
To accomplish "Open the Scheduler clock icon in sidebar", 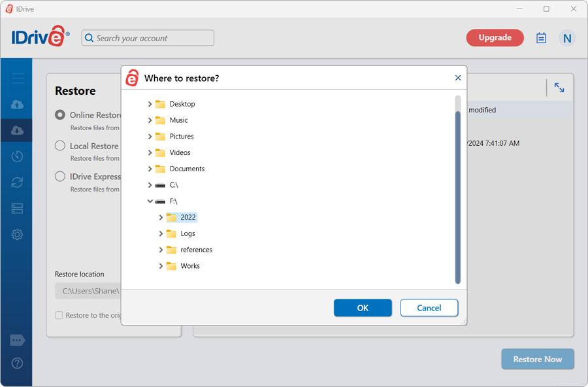I will (18, 156).
